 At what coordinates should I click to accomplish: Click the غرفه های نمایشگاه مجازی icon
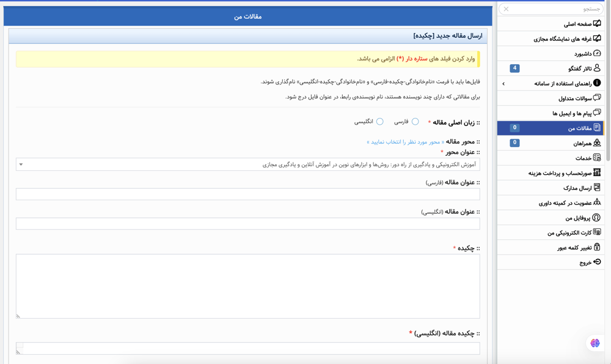click(x=596, y=38)
